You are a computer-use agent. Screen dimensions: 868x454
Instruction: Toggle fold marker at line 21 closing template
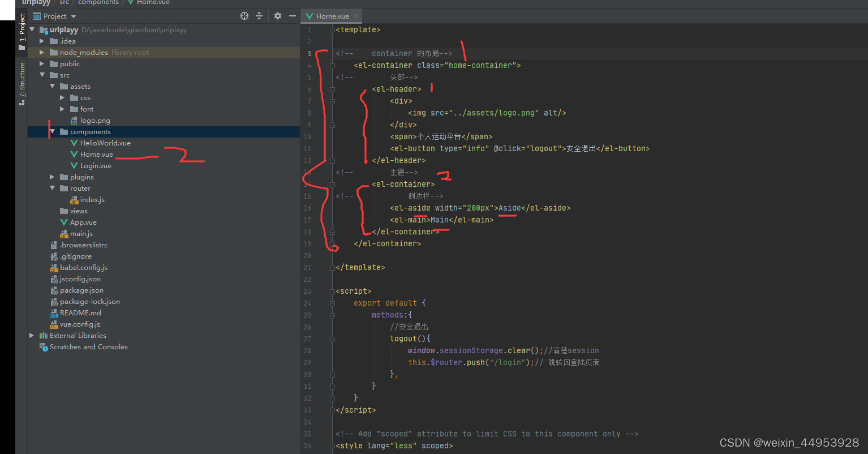[x=333, y=267]
